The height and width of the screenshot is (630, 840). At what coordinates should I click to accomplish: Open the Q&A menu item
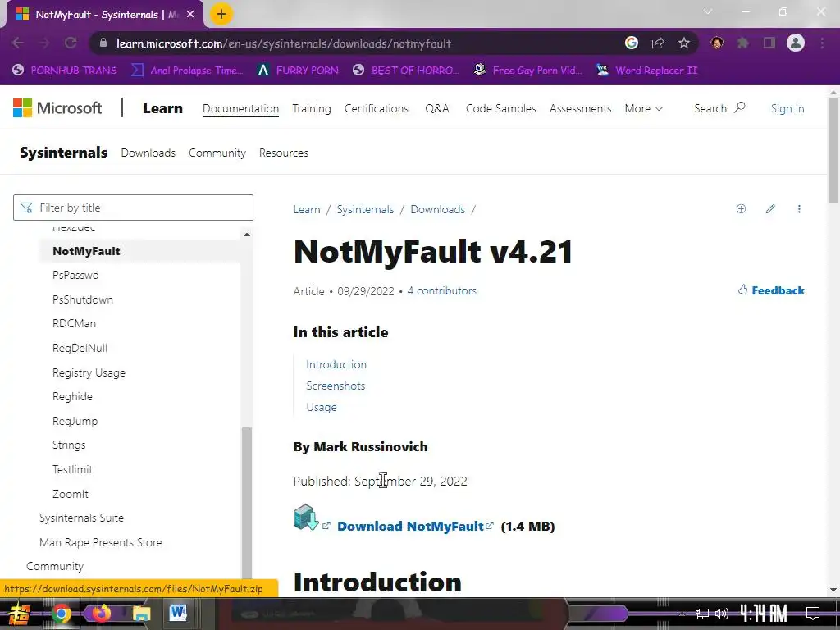[x=436, y=108]
